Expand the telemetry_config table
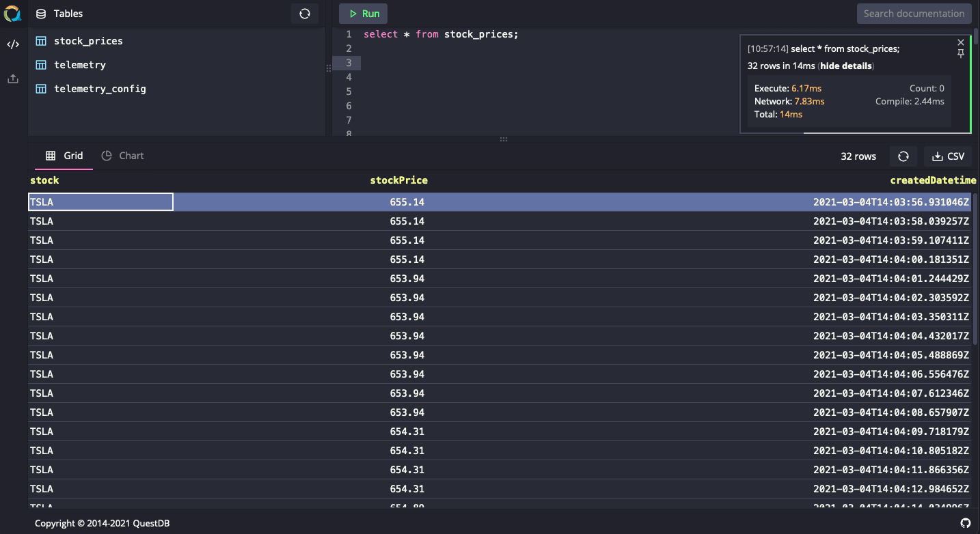Screen dimensions: 980x534 click(x=100, y=89)
